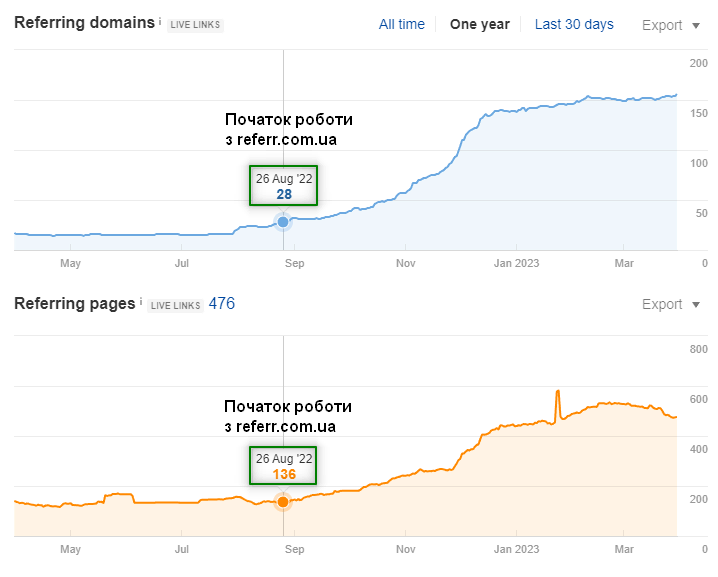Click the 26 Aug '22 tooltip showing 28

click(283, 186)
